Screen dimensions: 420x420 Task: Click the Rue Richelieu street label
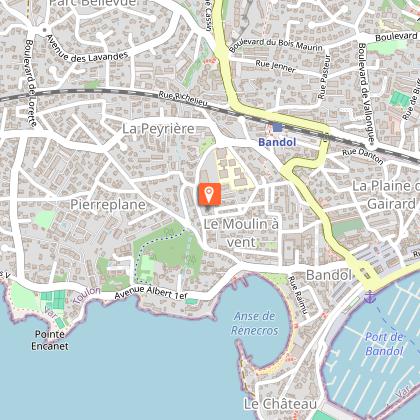point(183,99)
